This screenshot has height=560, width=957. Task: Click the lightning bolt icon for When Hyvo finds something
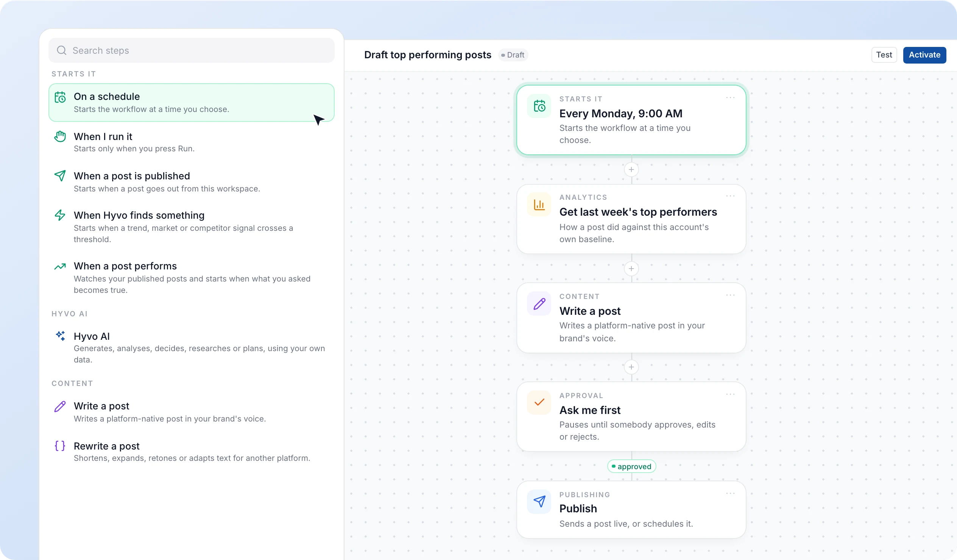pyautogui.click(x=60, y=215)
